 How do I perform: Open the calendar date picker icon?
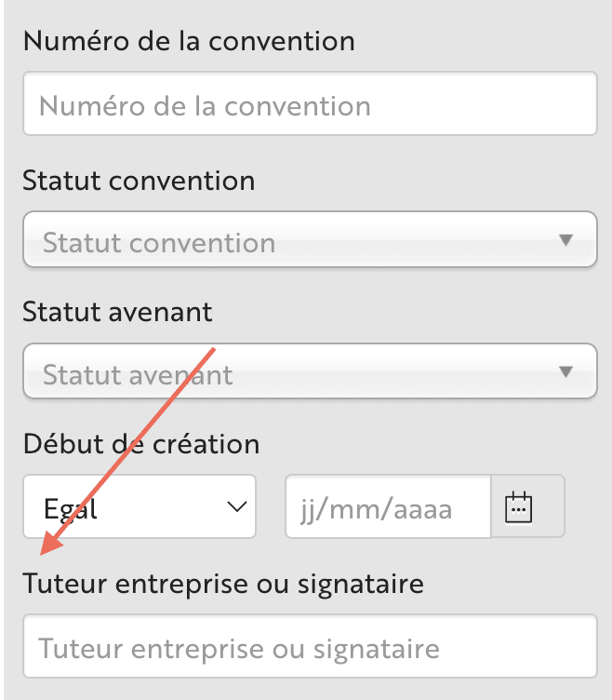(x=518, y=507)
